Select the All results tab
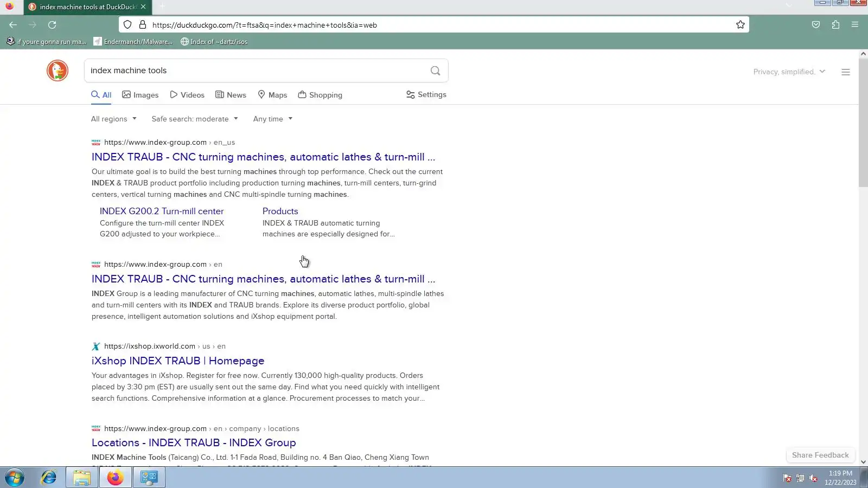The image size is (868, 488). [x=101, y=95]
